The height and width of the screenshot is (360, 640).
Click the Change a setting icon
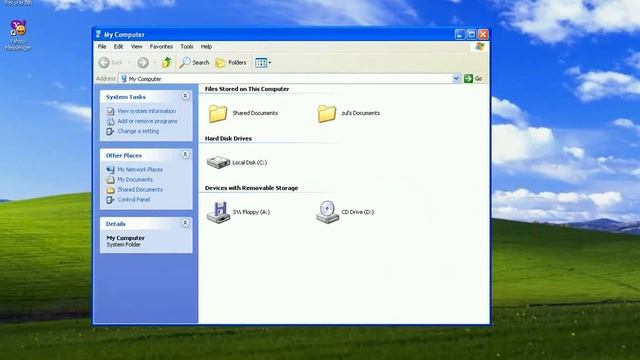coord(110,131)
